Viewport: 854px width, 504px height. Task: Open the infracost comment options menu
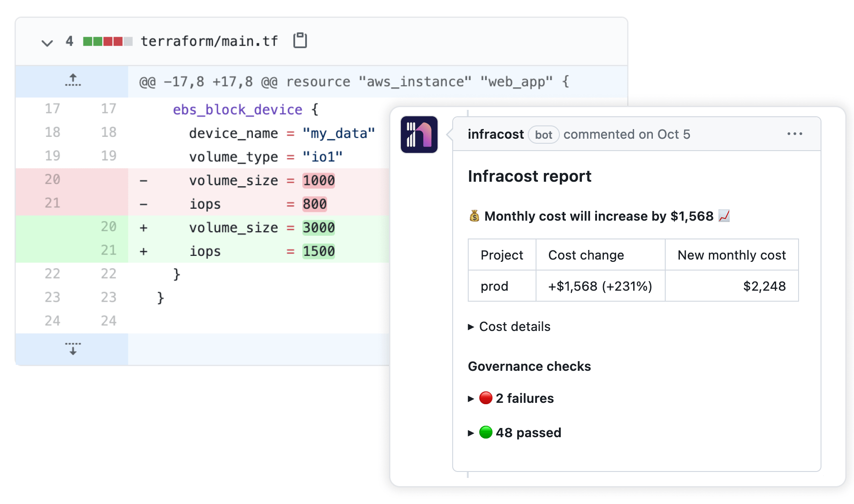[x=795, y=134]
